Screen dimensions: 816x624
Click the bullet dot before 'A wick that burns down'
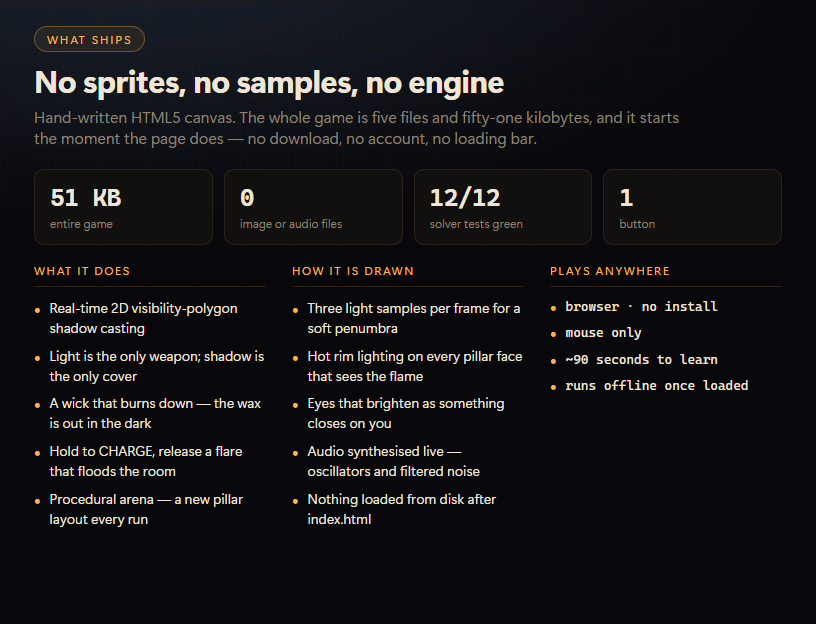(x=37, y=405)
